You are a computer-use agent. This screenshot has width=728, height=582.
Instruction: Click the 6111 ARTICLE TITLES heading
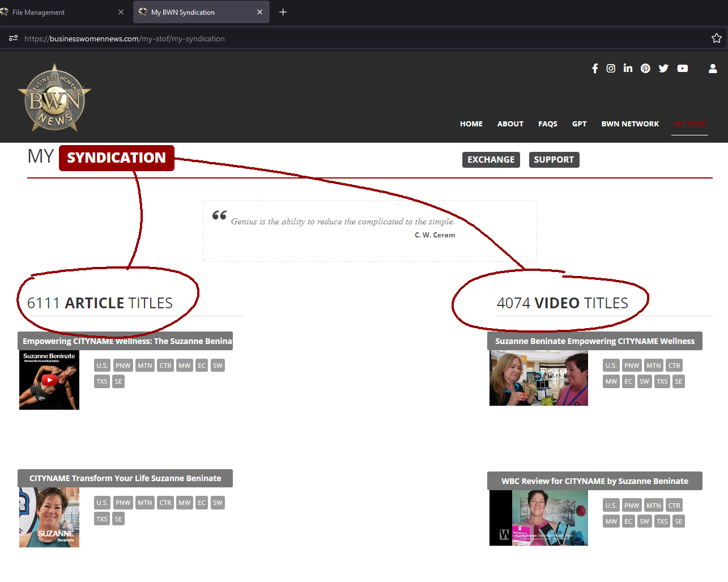100,303
